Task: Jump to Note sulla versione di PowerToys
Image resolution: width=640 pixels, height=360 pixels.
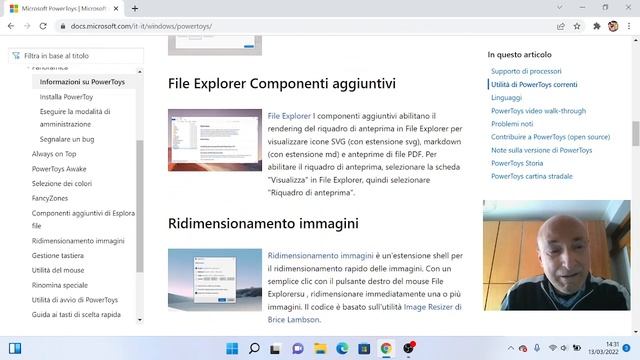Action: [541, 150]
